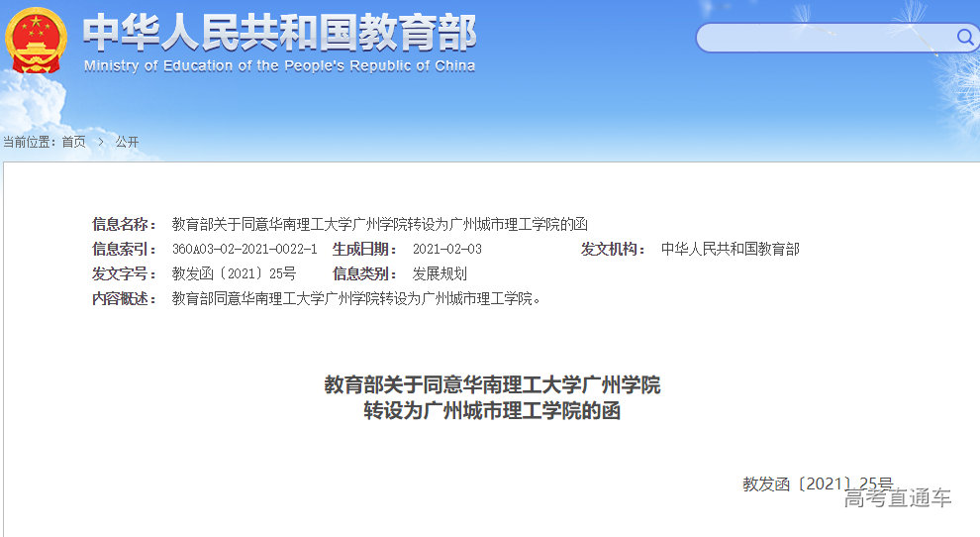Click the Ministry of Education English subtitle
Image resolution: width=980 pixels, height=537 pixels.
[x=279, y=65]
